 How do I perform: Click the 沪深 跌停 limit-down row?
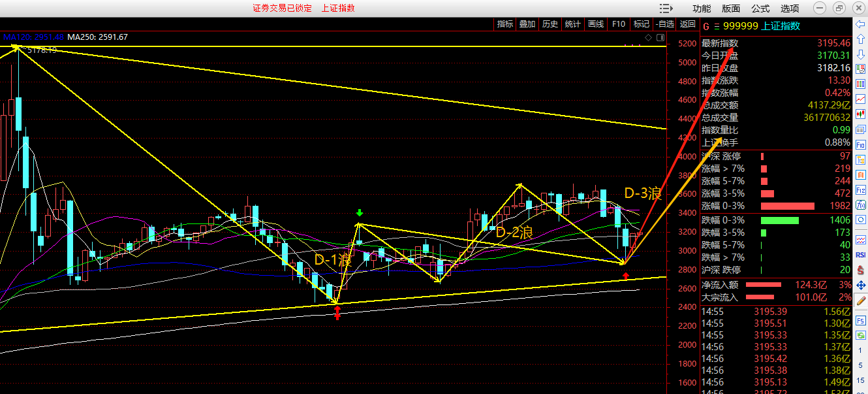[777, 270]
